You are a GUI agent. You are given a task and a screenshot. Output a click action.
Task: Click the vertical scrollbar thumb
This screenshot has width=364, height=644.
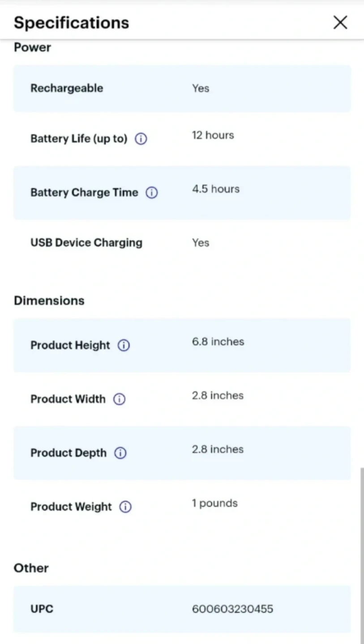(x=361, y=555)
